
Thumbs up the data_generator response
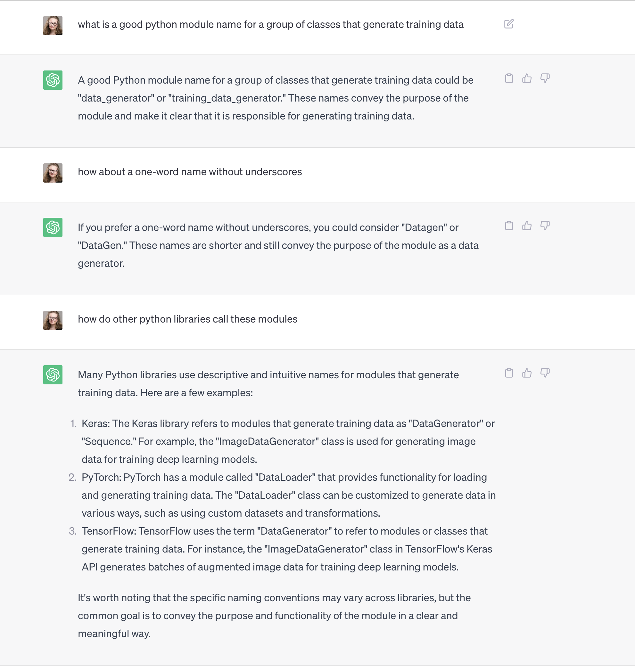[x=527, y=78]
